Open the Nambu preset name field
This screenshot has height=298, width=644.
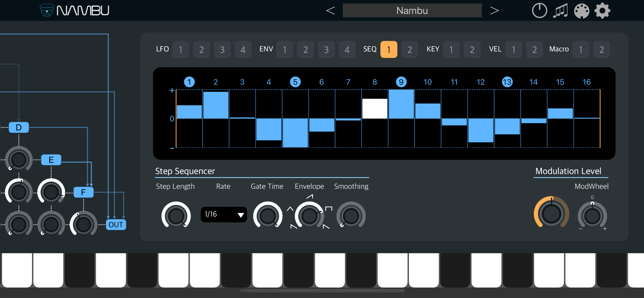coord(412,10)
